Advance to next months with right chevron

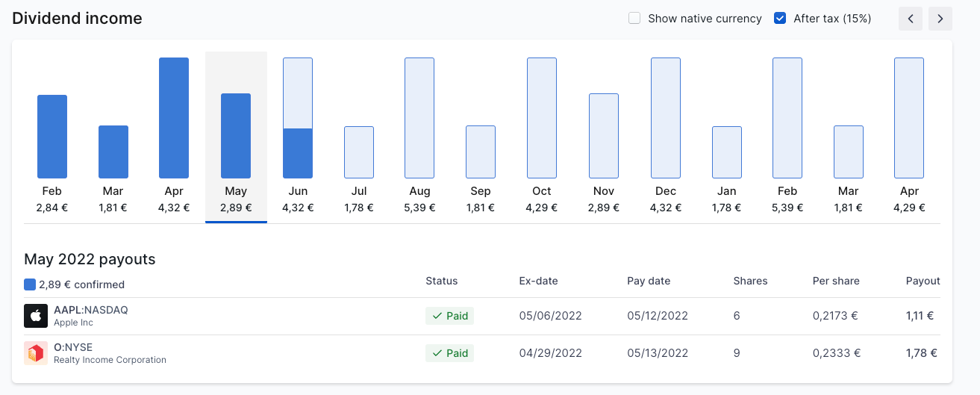pos(940,19)
